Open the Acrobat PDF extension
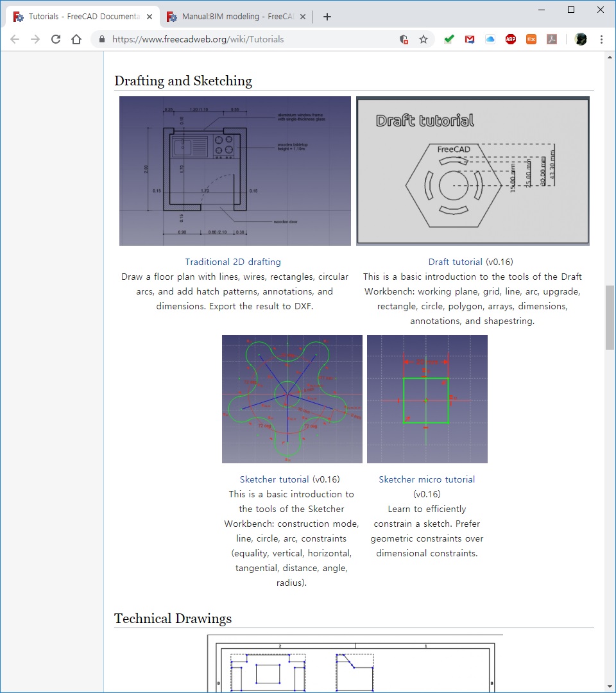Screen dimensions: 616x693 551,39
